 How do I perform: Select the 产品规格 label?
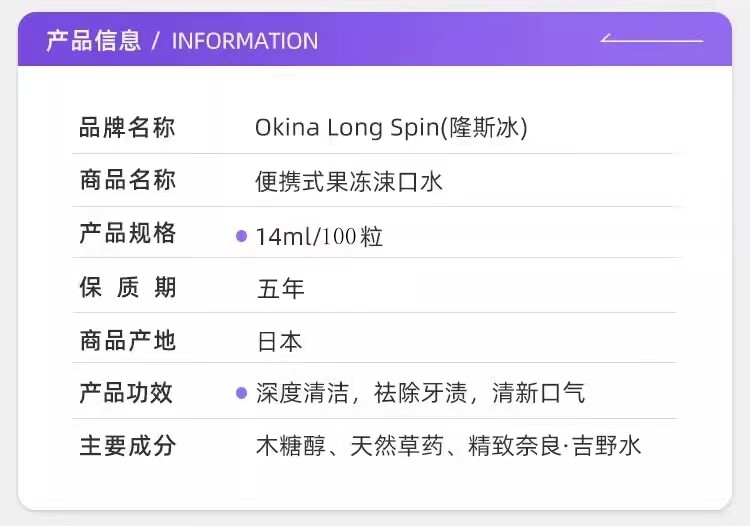(x=127, y=234)
